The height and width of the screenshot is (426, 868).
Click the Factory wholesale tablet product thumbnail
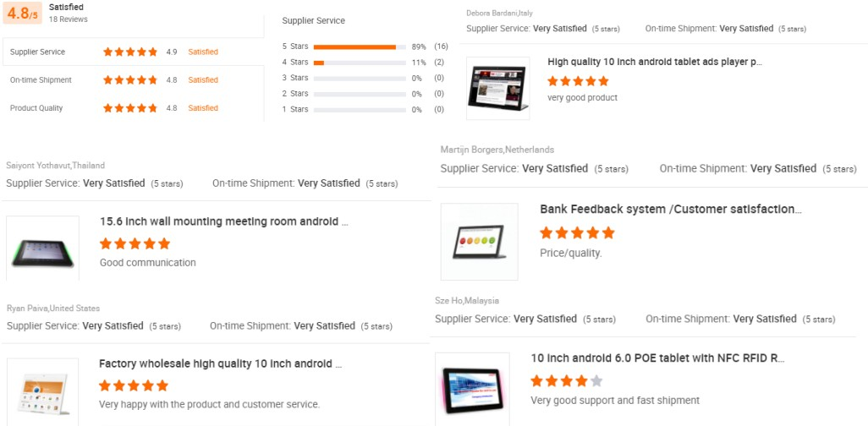click(x=42, y=391)
